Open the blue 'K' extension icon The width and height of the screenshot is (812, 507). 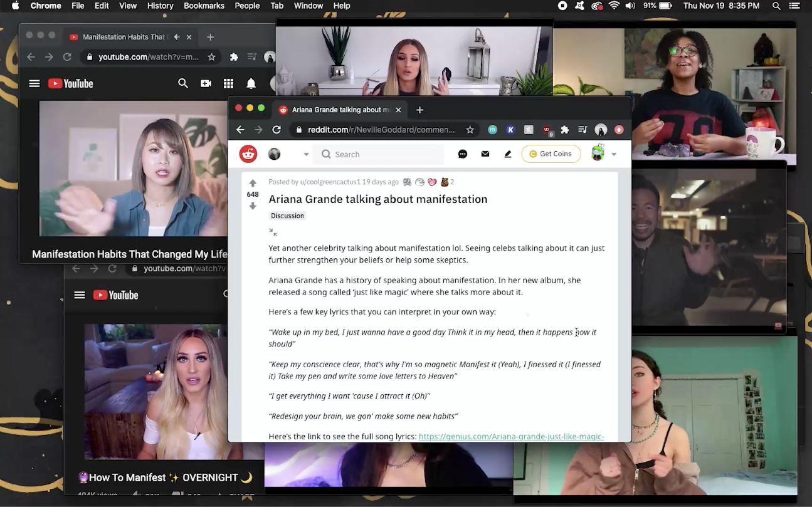click(510, 130)
